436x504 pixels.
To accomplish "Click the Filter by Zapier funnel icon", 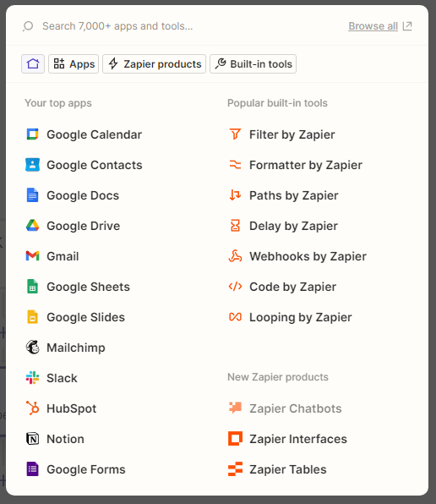I will [235, 134].
